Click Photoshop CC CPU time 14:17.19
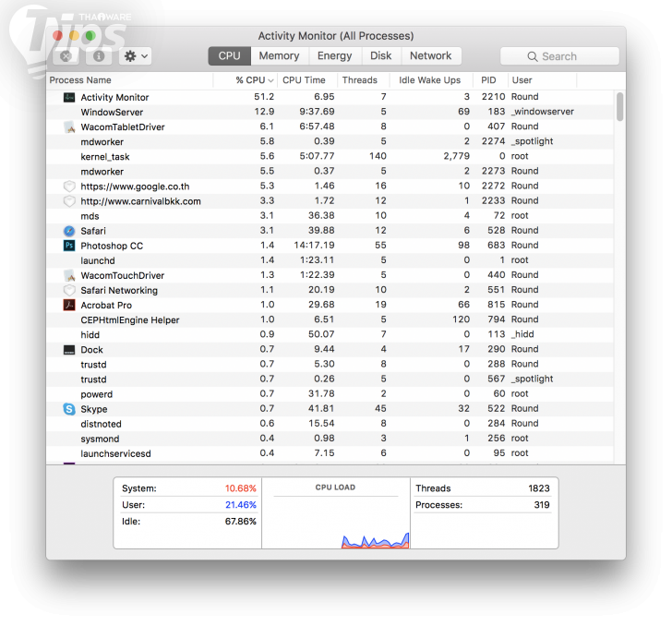The image size is (672, 626). (x=314, y=246)
